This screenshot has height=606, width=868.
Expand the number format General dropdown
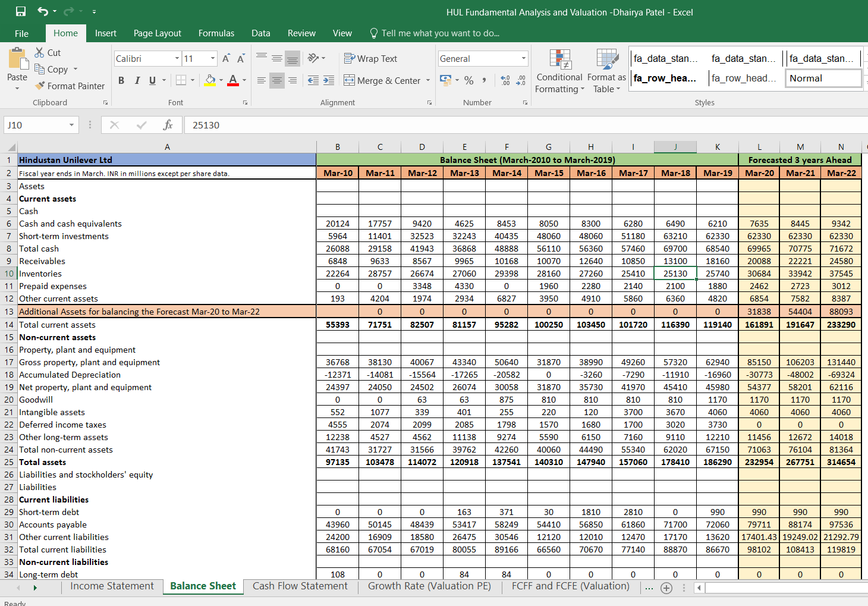[524, 58]
